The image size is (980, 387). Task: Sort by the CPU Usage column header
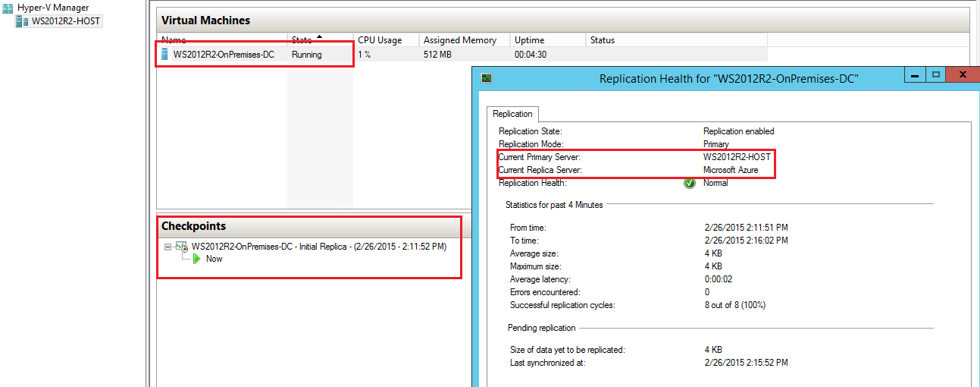380,40
